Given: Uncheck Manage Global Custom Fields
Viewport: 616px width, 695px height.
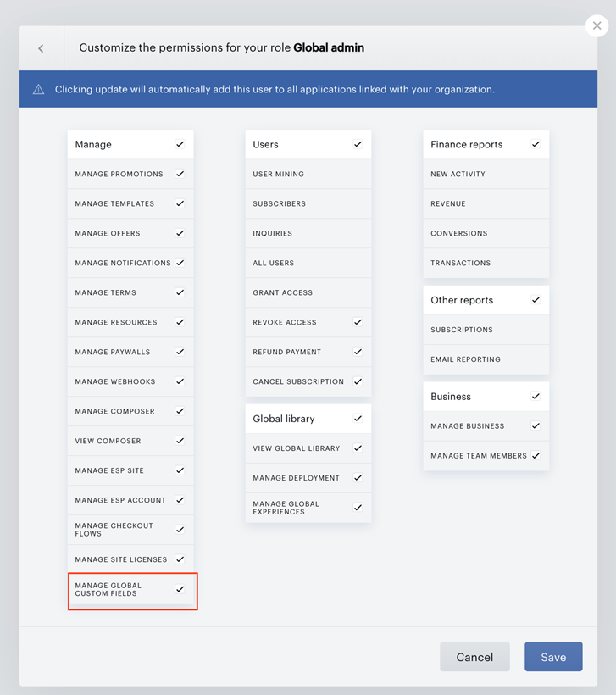Looking at the screenshot, I should pyautogui.click(x=180, y=589).
